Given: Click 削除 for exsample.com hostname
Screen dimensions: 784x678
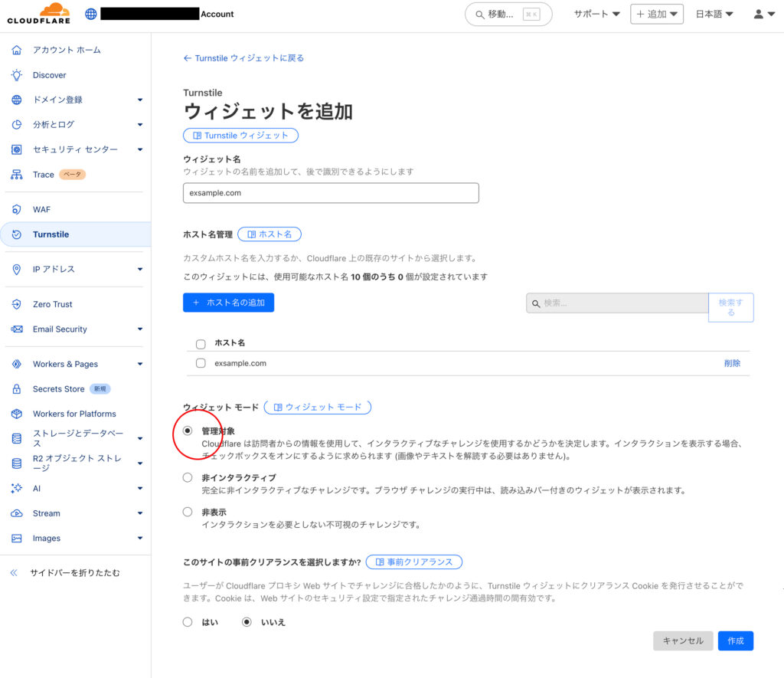Looking at the screenshot, I should [x=732, y=363].
